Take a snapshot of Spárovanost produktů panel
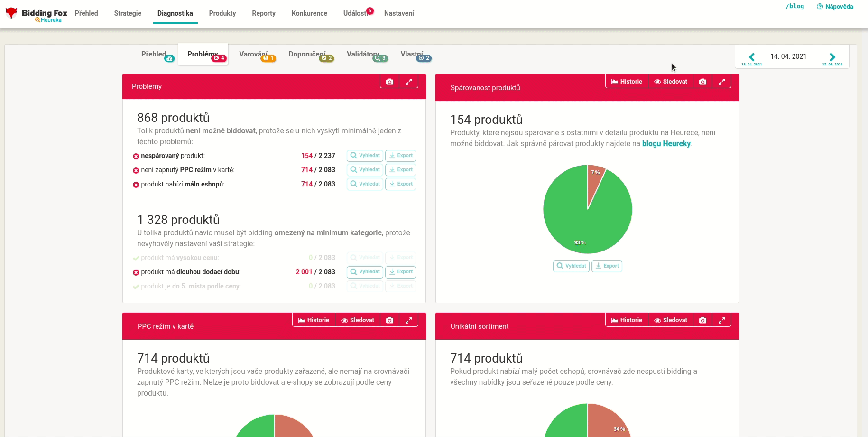The height and width of the screenshot is (437, 868). (x=702, y=82)
